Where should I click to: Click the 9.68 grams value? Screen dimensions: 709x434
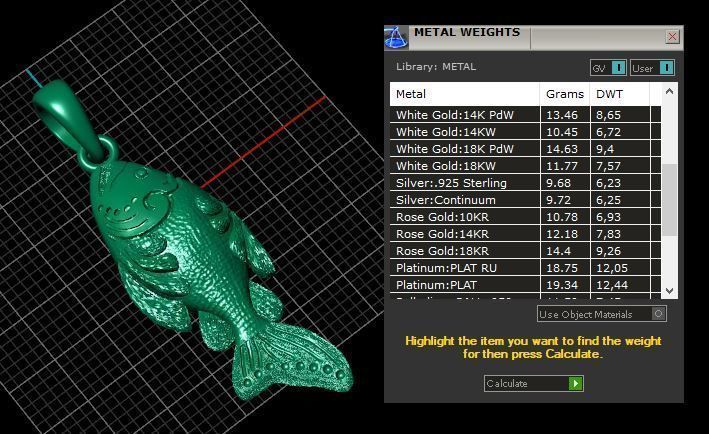pos(558,183)
